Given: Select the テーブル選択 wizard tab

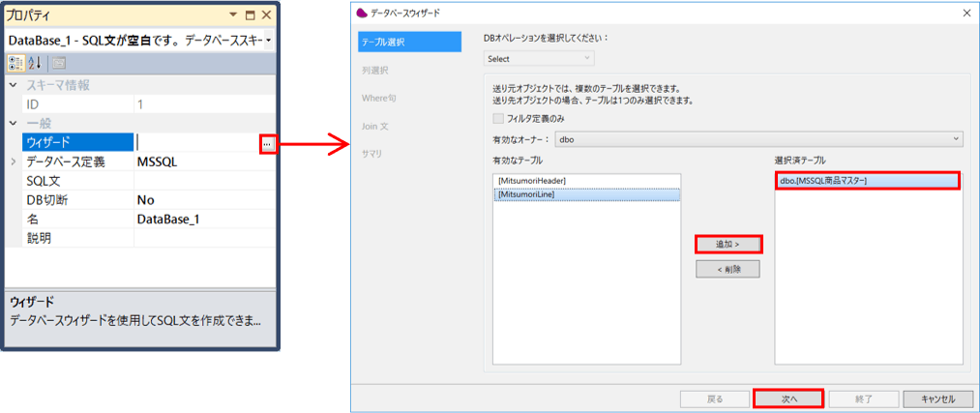Looking at the screenshot, I should 408,42.
